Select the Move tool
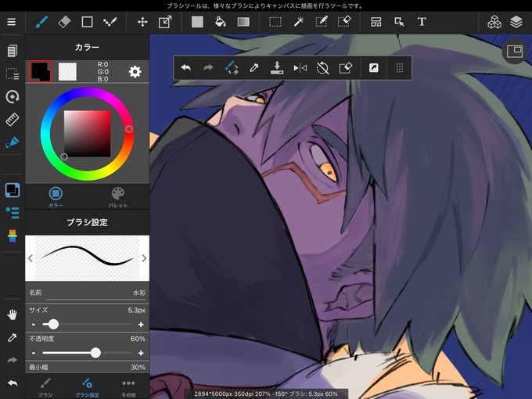The image size is (532, 399). pos(142,22)
